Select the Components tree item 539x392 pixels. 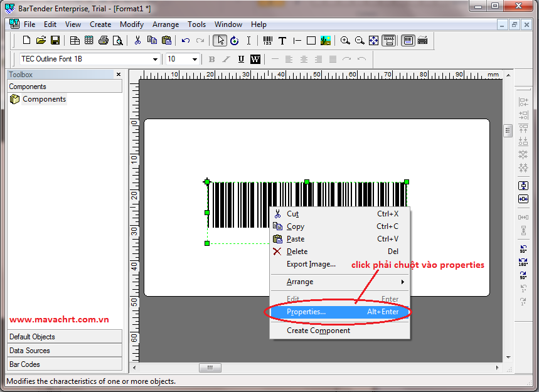tap(44, 99)
